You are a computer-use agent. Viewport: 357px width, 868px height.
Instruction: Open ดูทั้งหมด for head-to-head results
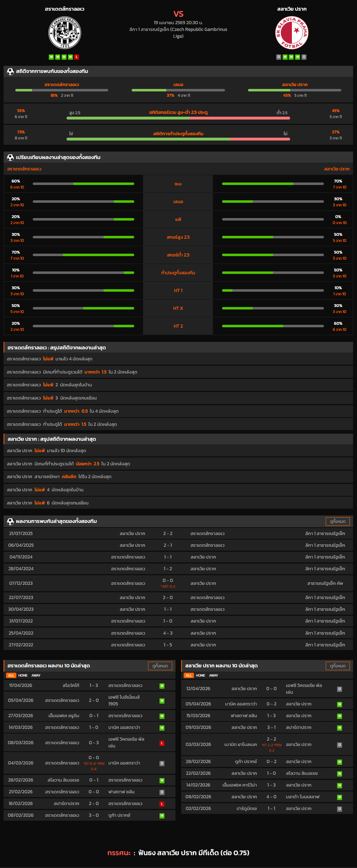click(337, 521)
